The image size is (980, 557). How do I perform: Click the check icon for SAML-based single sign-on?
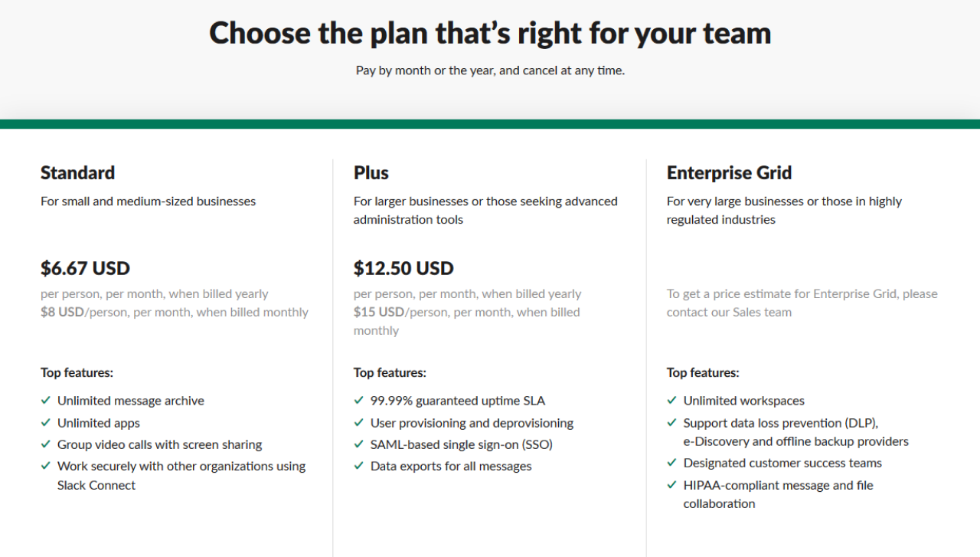[359, 444]
